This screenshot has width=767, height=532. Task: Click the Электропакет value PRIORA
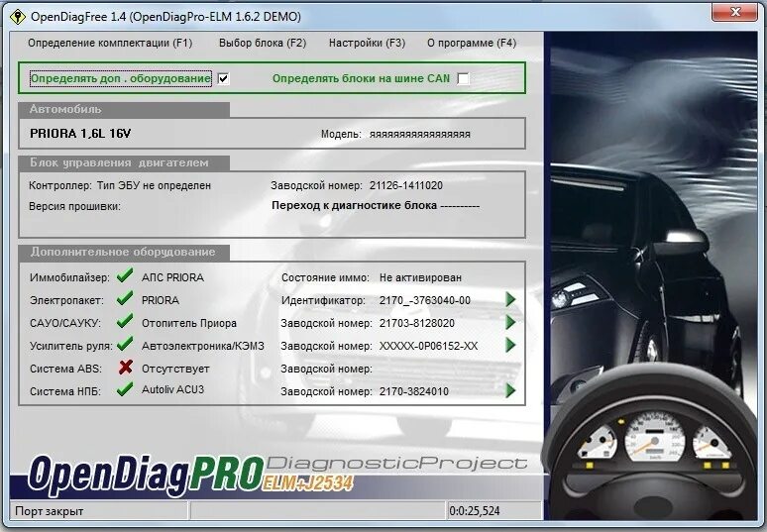[160, 300]
